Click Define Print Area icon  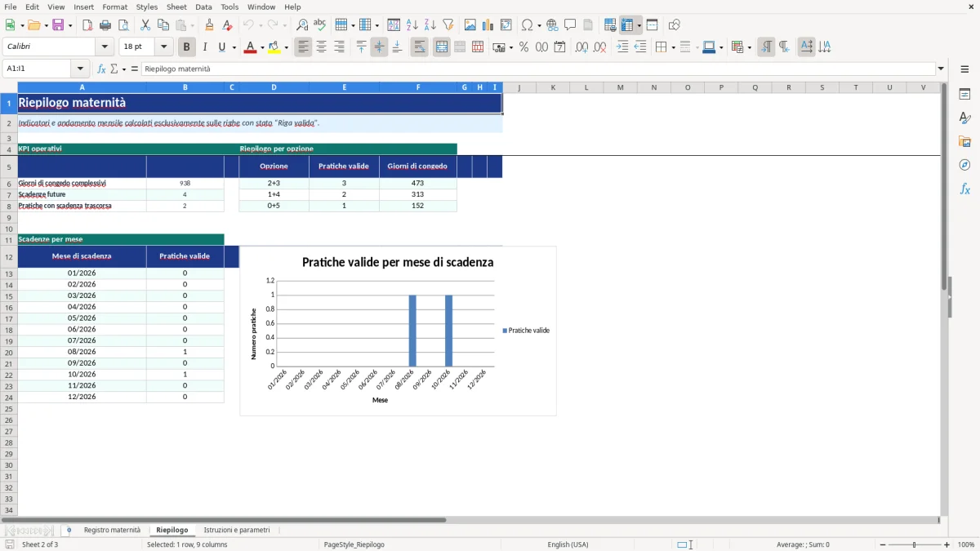point(610,25)
